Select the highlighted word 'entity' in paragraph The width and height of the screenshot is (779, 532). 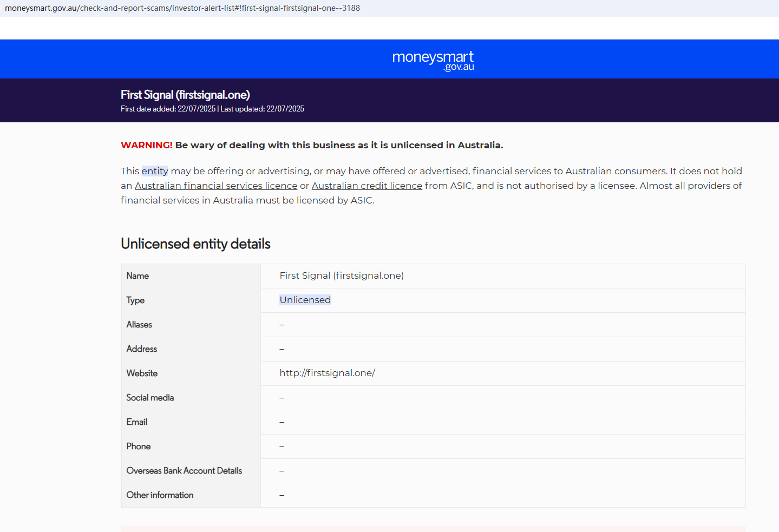coord(155,171)
